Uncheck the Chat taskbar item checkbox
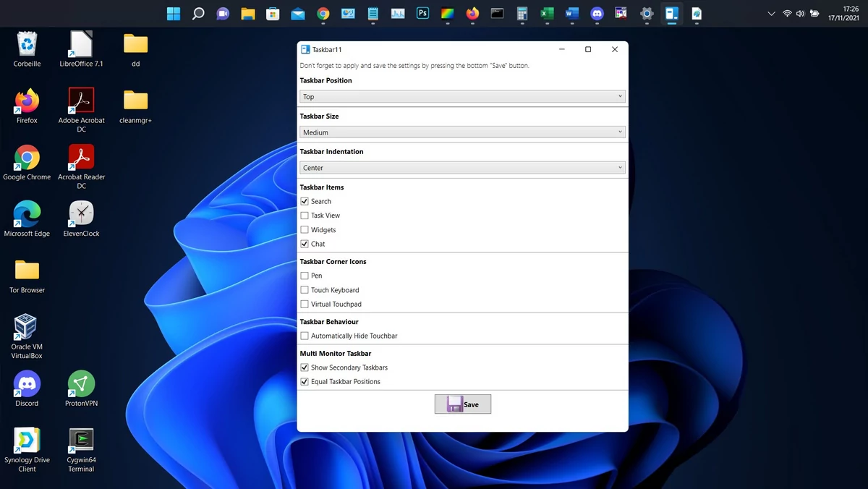The width and height of the screenshot is (868, 489). (305, 244)
